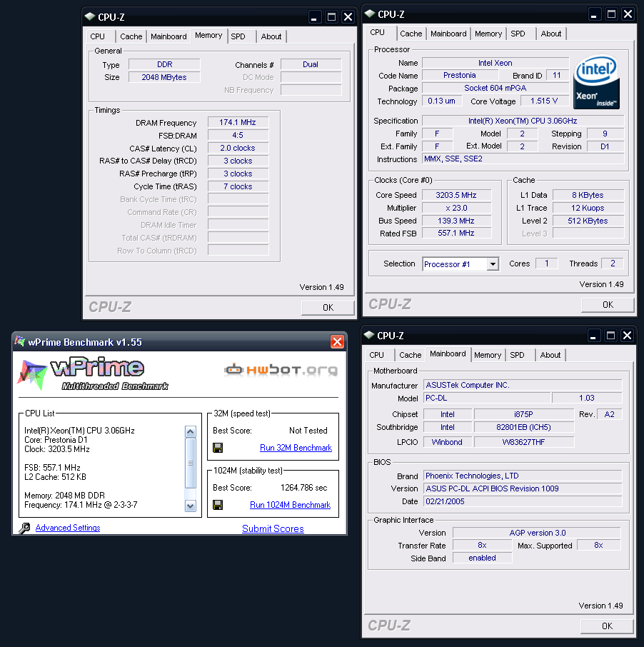Click the wPrime Multithreaded Benchmark logo
The image size is (644, 647).
94,373
